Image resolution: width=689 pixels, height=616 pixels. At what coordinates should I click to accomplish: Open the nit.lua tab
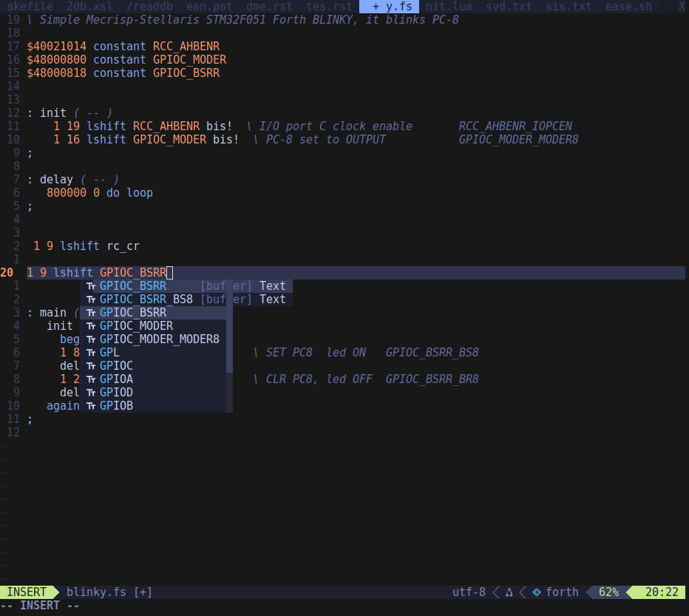pyautogui.click(x=449, y=7)
